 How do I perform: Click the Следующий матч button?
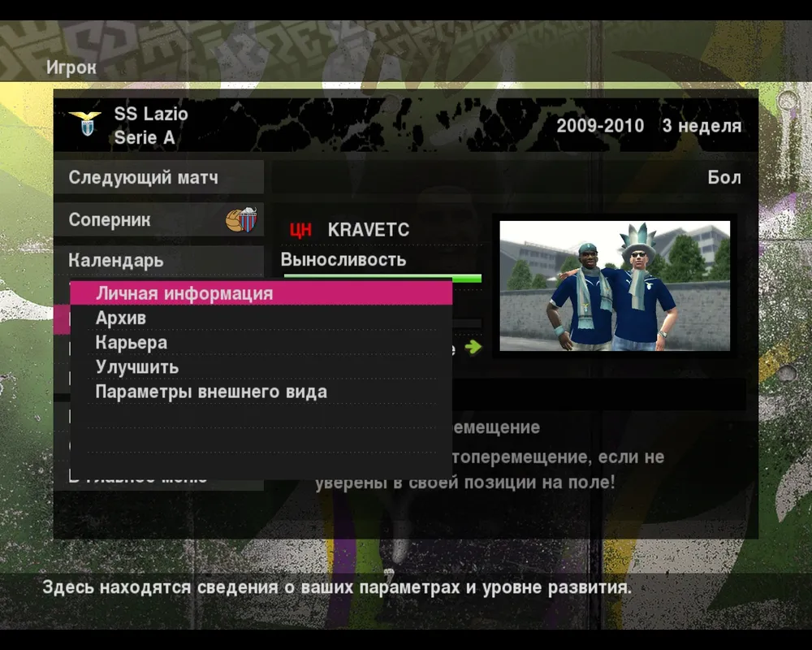point(158,177)
